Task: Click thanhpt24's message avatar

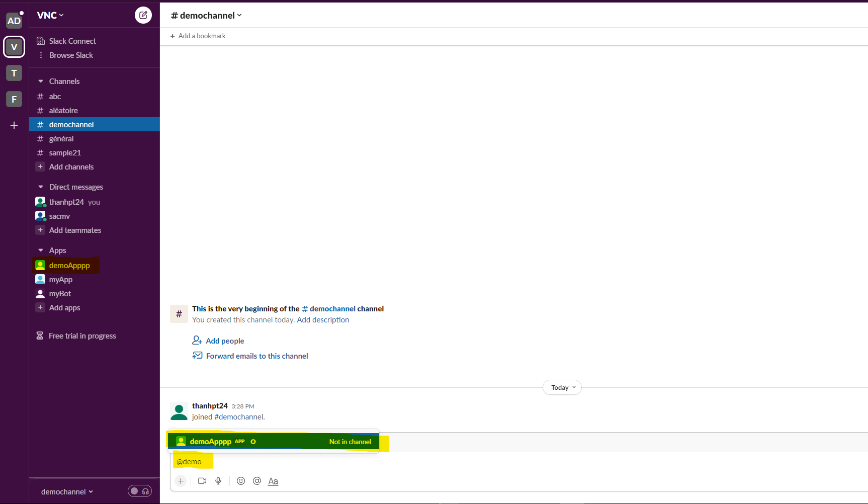Action: (179, 411)
